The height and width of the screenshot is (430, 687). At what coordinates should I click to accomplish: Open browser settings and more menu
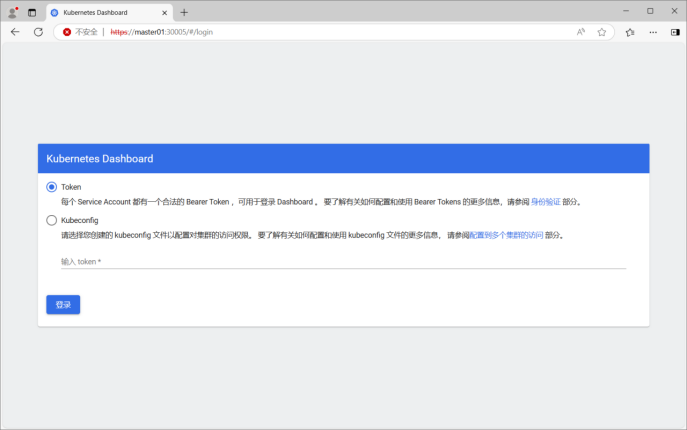pyautogui.click(x=653, y=32)
